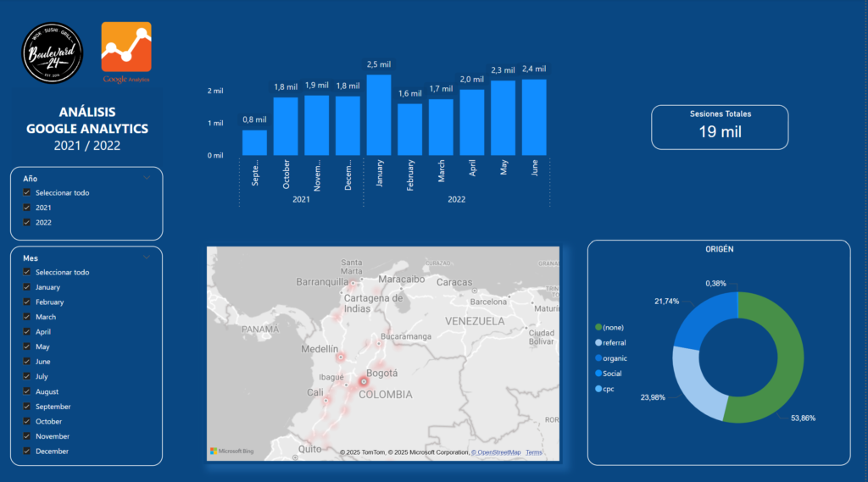Viewport: 868px width, 482px height.
Task: Click the Bogotá hotspot on the map
Action: point(364,381)
